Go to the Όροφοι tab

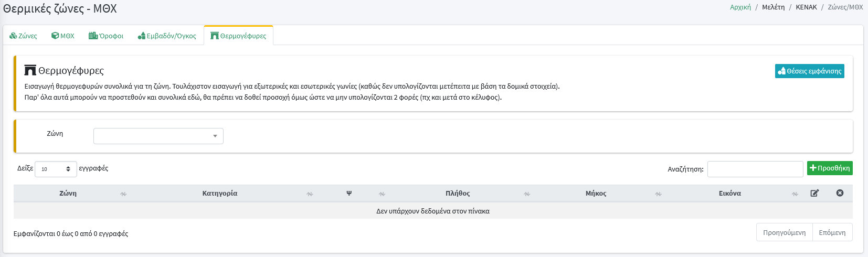pyautogui.click(x=106, y=36)
